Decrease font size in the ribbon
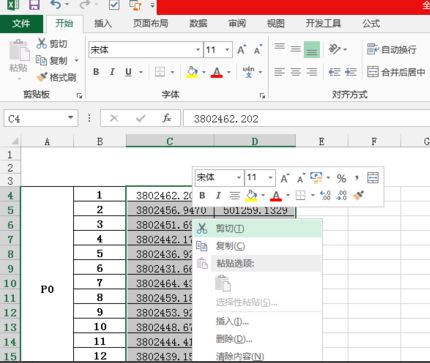This screenshot has width=430, height=363. 258,50
